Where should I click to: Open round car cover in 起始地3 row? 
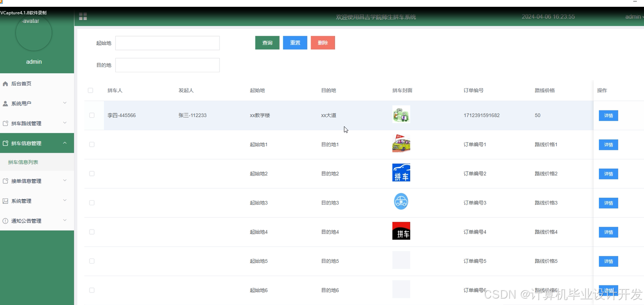click(x=401, y=202)
